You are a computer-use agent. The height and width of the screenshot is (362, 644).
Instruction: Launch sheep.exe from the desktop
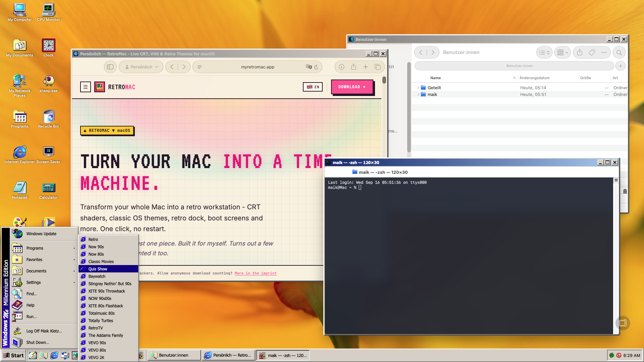(x=49, y=84)
